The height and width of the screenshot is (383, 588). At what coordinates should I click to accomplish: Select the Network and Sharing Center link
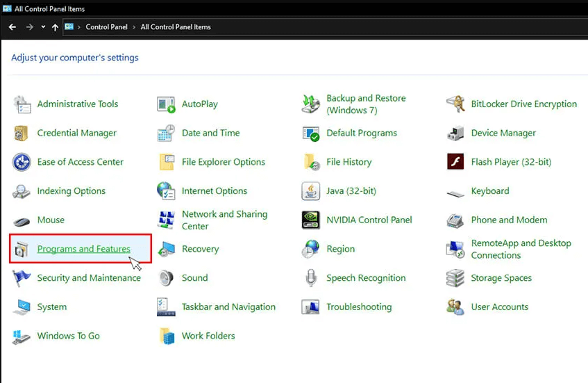pyautogui.click(x=224, y=220)
